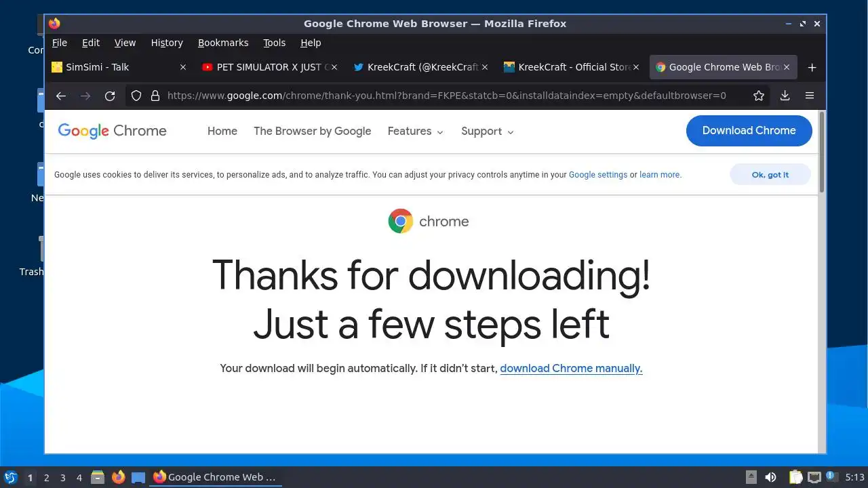Open the LXQt start menu icon
The height and width of the screenshot is (488, 868).
coord(10,477)
